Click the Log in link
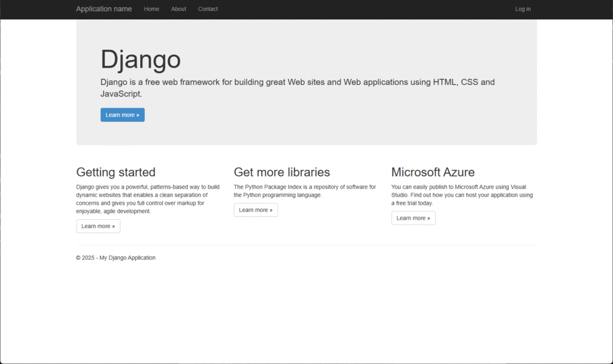The height and width of the screenshot is (364, 613). click(523, 9)
